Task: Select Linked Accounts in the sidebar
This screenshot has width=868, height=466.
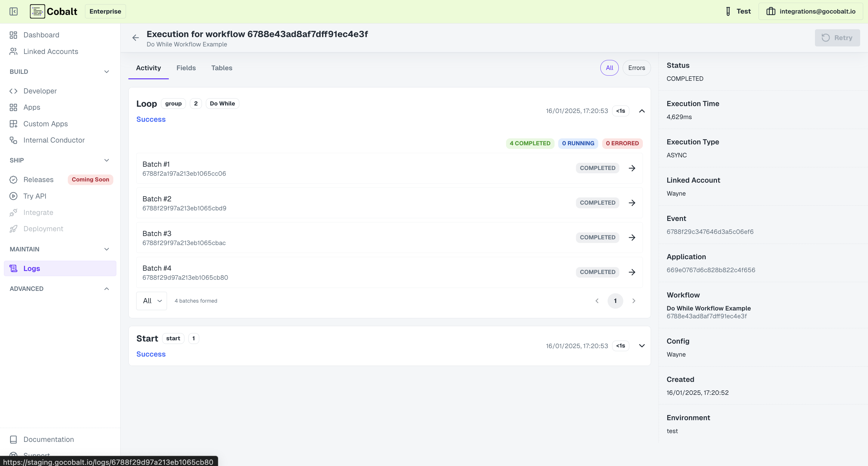Action: 51,51
